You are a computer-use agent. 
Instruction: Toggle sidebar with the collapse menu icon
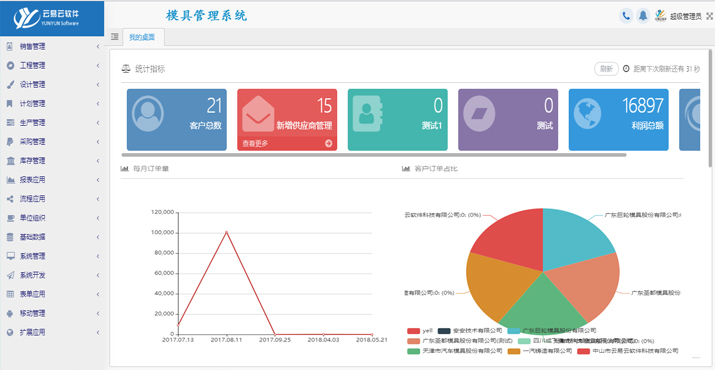click(114, 36)
